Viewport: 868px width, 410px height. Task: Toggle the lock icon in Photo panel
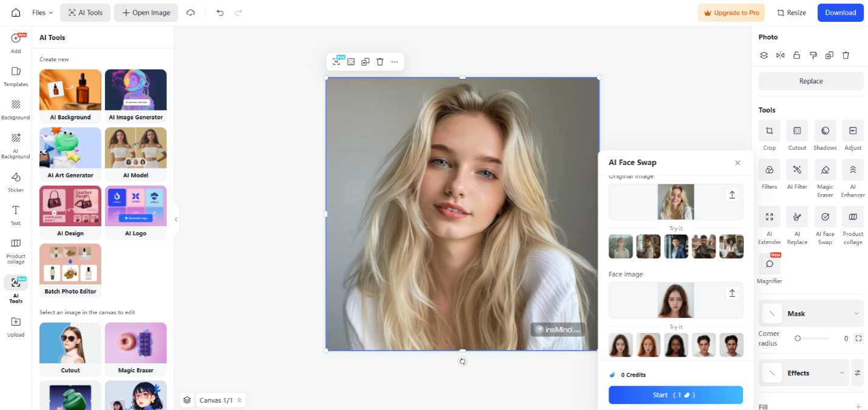[x=797, y=55]
